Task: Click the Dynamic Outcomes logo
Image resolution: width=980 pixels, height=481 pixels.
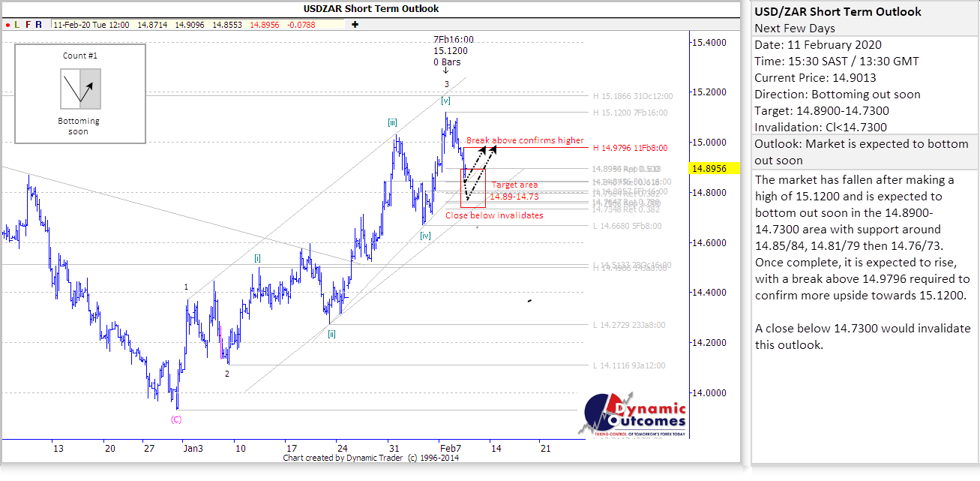Action: [632, 416]
